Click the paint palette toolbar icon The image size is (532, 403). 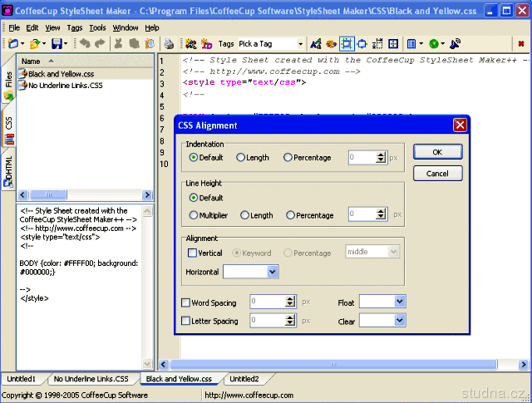[x=331, y=43]
